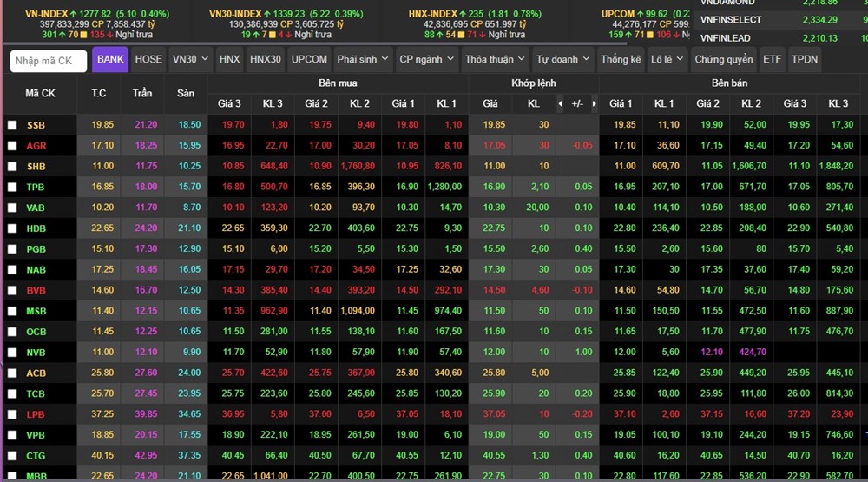Click the Mã CK column header
This screenshot has width=868, height=482.
(x=40, y=93)
